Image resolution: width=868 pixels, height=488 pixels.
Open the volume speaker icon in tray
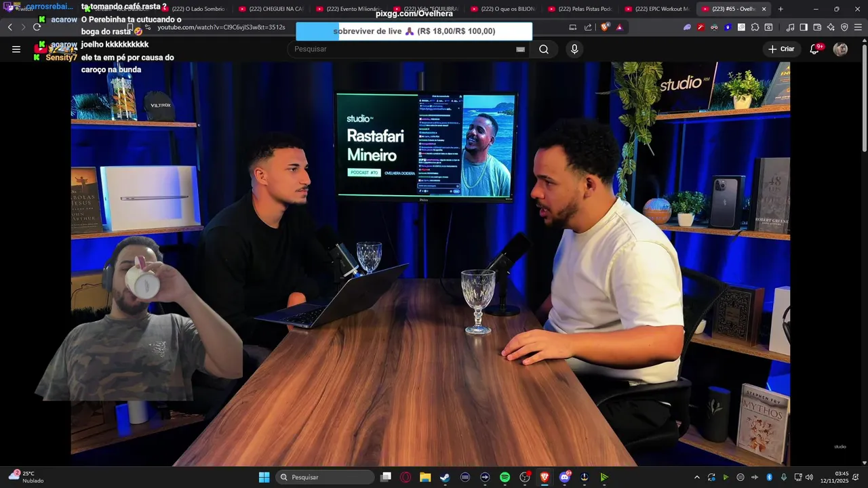[x=808, y=477]
